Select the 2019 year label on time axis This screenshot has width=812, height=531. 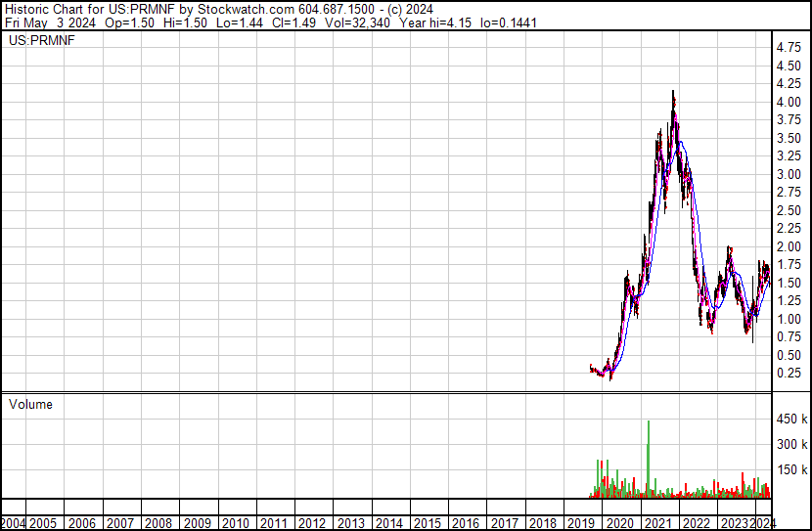[x=579, y=522]
